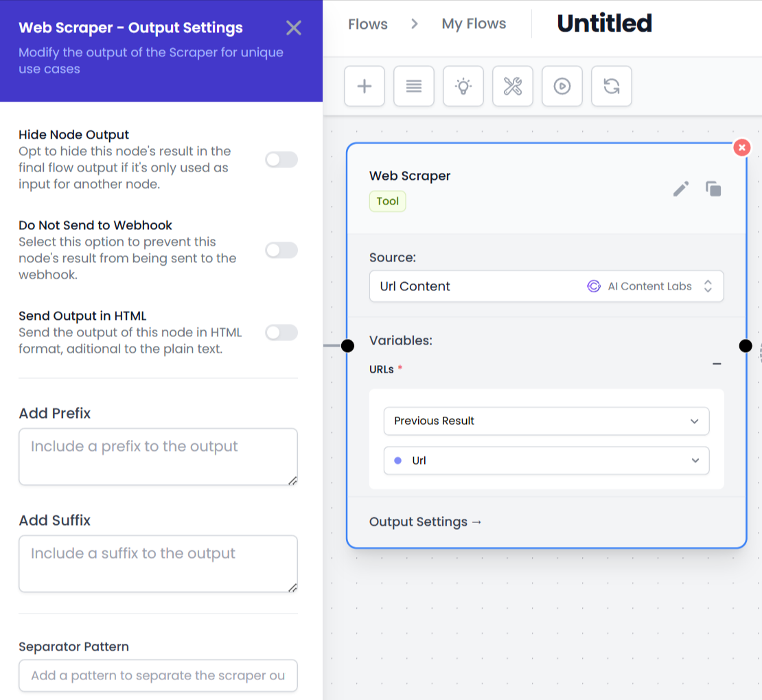Open the Url variable dropdown
This screenshot has width=762, height=700.
pyautogui.click(x=546, y=460)
